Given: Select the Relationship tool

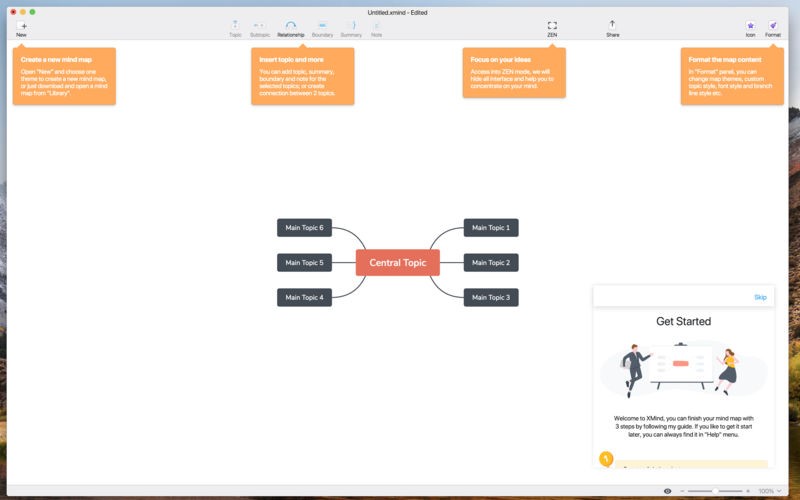Looking at the screenshot, I should tap(291, 29).
